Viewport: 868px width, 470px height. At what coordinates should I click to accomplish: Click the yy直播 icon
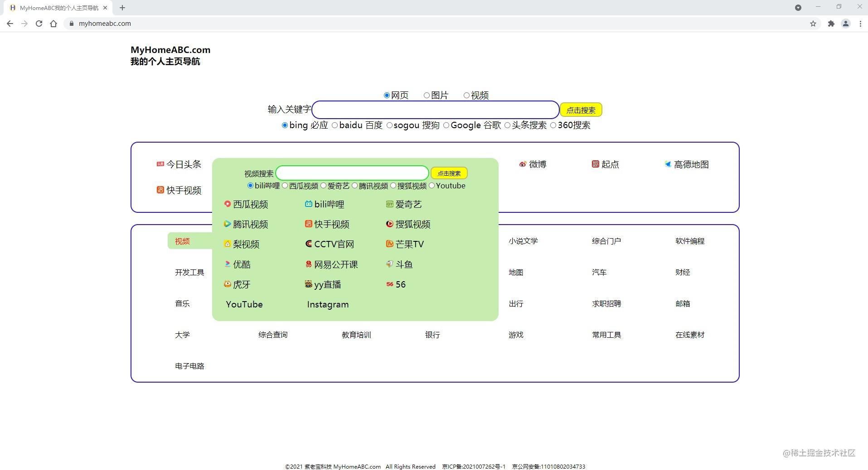pyautogui.click(x=308, y=284)
